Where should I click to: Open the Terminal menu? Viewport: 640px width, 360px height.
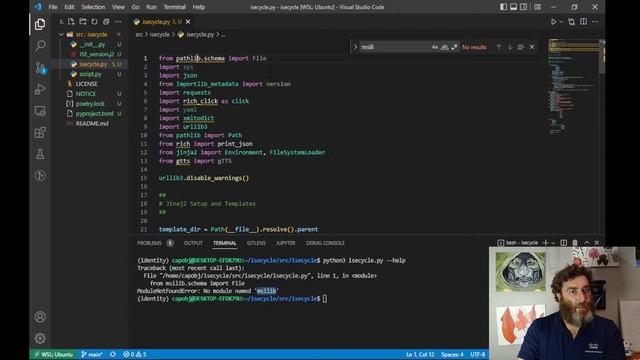click(174, 7)
